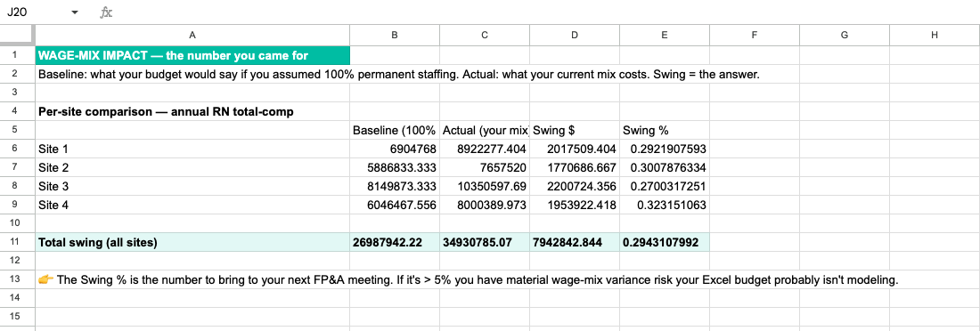
Task: Select column H header
Action: [935, 36]
